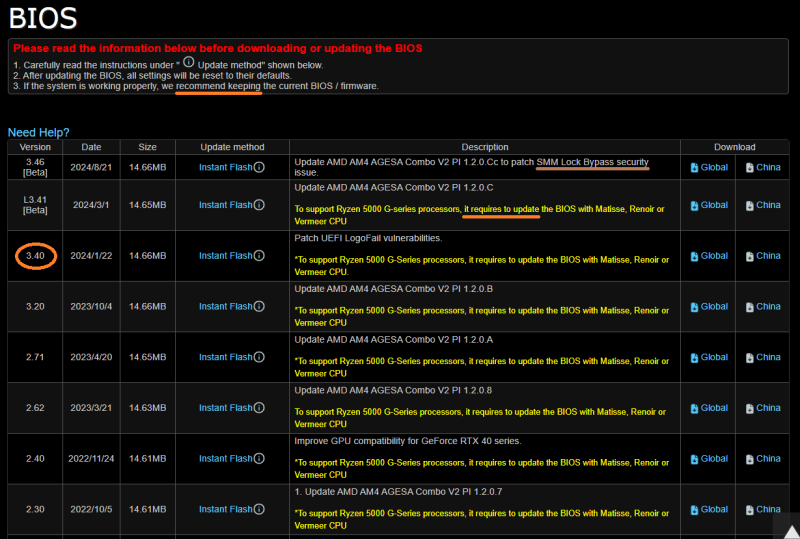Click the Global download file icon for BIOS 3.40
This screenshot has width=800, height=539.
(694, 256)
